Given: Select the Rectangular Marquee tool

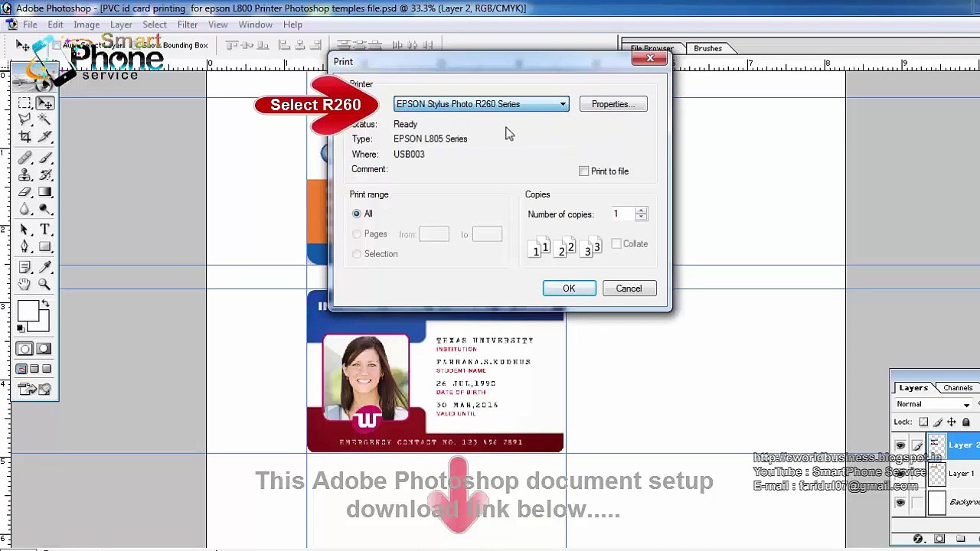Looking at the screenshot, I should tap(24, 103).
